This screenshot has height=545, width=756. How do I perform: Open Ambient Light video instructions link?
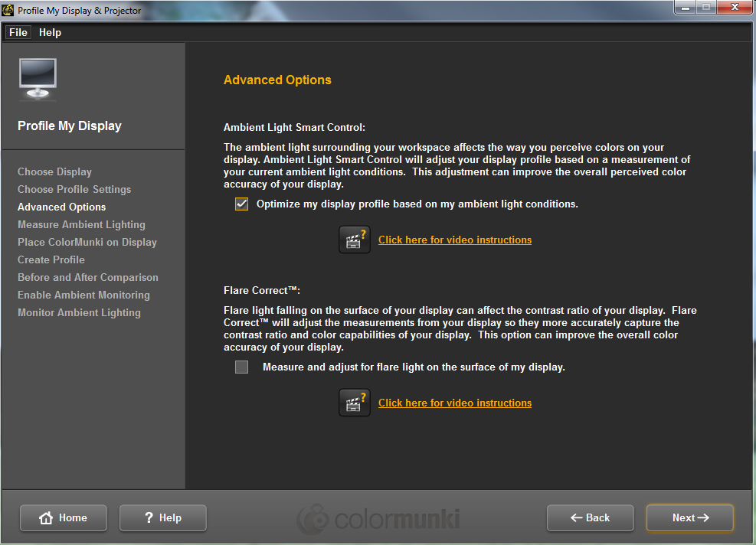(455, 240)
